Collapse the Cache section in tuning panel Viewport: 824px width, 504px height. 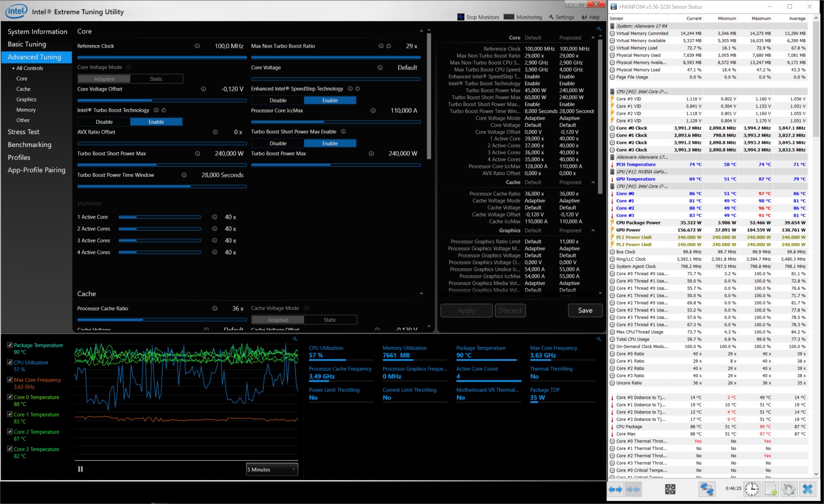click(421, 294)
